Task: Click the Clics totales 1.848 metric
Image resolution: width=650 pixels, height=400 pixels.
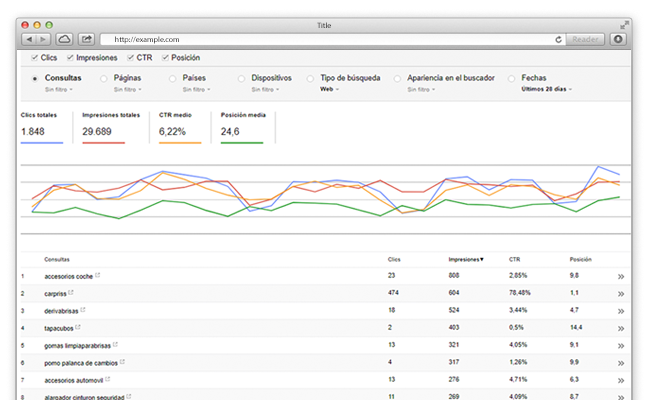Action: point(42,127)
